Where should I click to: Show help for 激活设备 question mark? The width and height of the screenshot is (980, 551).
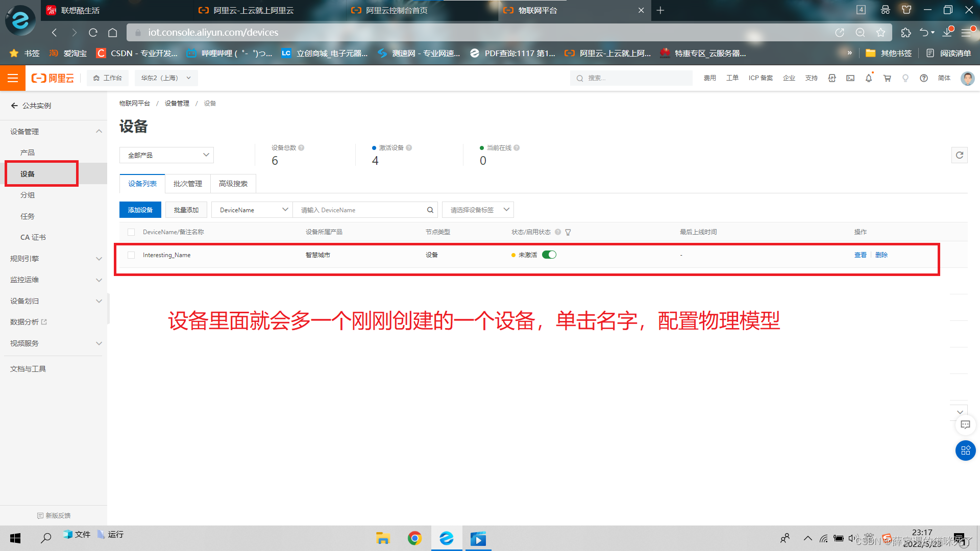click(x=409, y=148)
